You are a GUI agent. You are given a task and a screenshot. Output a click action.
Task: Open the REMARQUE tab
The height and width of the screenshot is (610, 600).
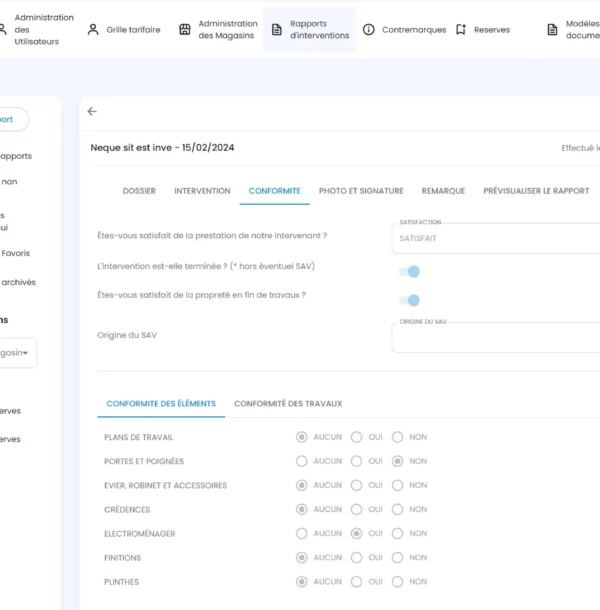click(443, 191)
